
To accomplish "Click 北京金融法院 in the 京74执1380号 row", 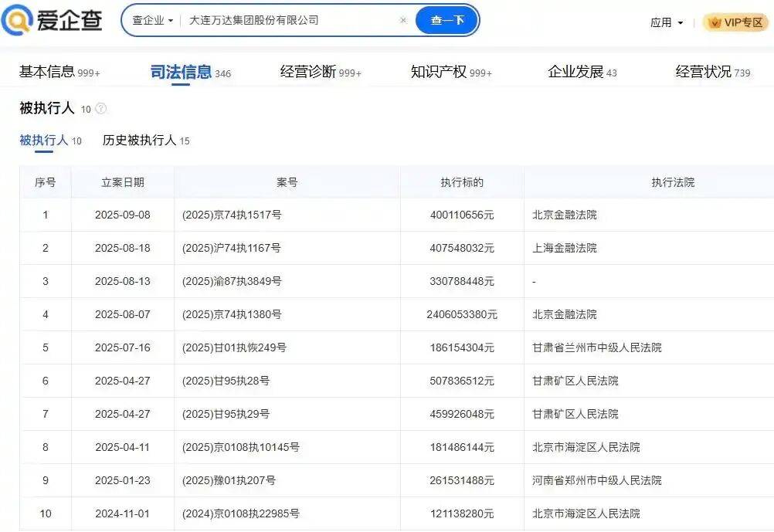I will point(564,314).
